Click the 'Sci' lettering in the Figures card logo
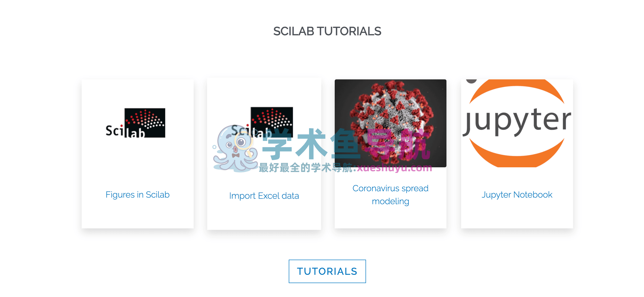This screenshot has height=297, width=644. (x=114, y=131)
